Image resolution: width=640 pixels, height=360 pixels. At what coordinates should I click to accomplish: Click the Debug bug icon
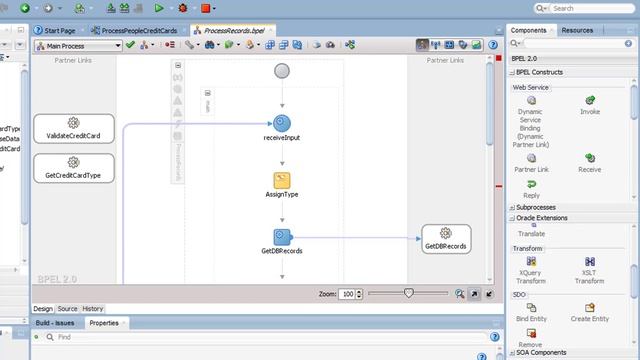click(x=182, y=8)
